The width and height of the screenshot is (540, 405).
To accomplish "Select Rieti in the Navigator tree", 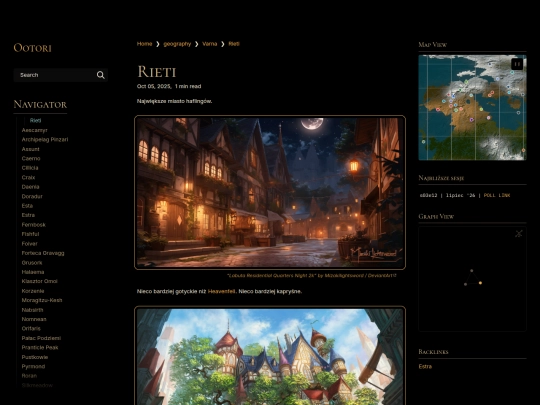I will click(35, 121).
